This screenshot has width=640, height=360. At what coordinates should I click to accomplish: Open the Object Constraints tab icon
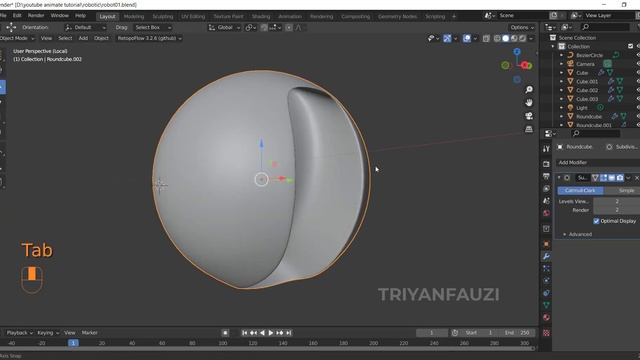(546, 293)
